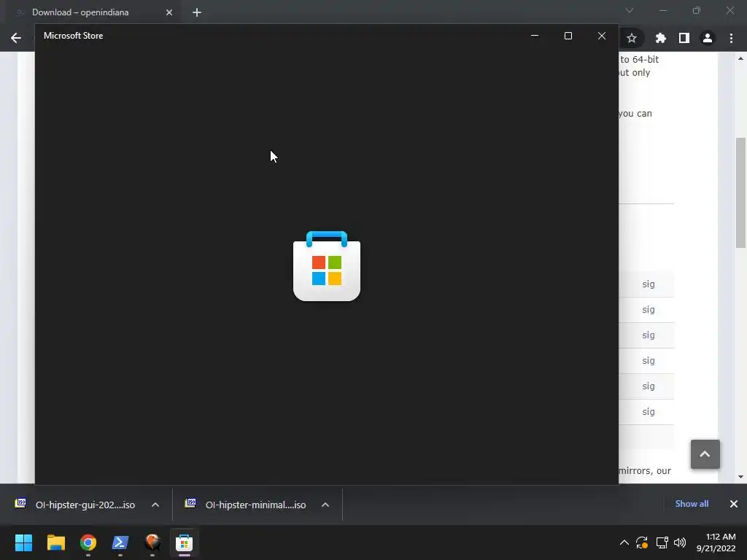The image size is (747, 560).
Task: Click scrollbar up arrow in Chrome
Action: (x=741, y=58)
